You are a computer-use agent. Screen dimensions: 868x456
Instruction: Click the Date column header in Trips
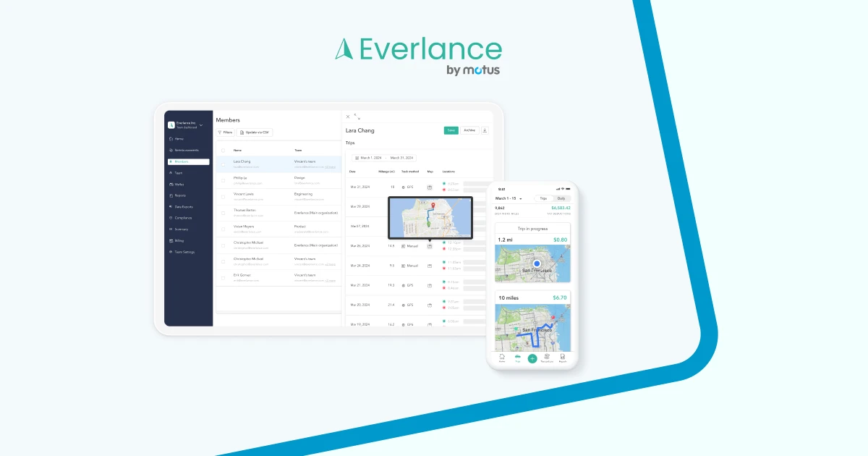pos(352,172)
